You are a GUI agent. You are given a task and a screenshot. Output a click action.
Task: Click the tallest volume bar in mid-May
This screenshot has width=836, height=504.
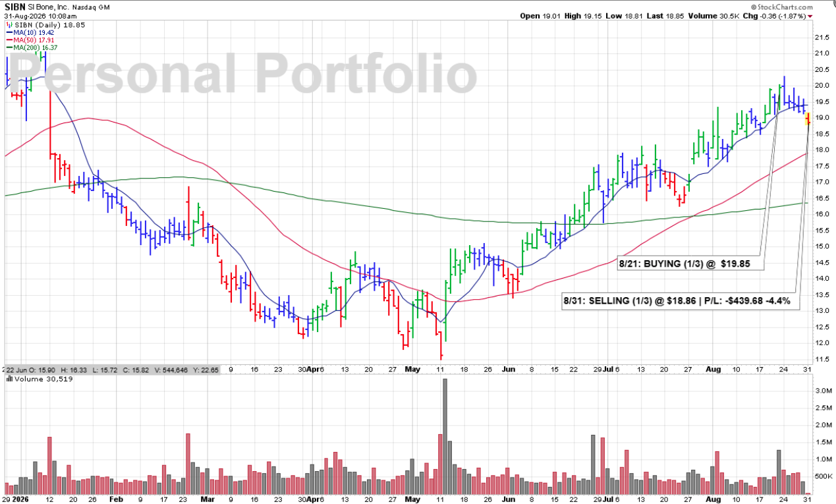click(x=445, y=436)
